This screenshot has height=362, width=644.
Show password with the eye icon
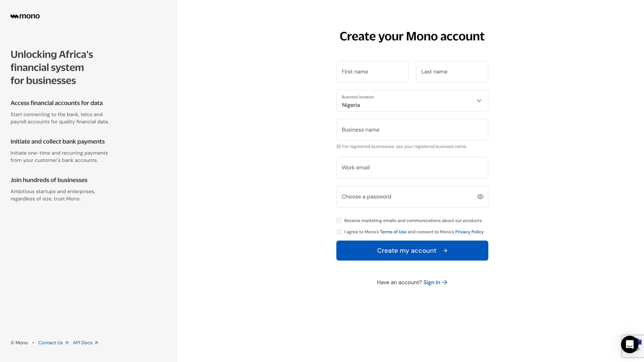pos(480,197)
